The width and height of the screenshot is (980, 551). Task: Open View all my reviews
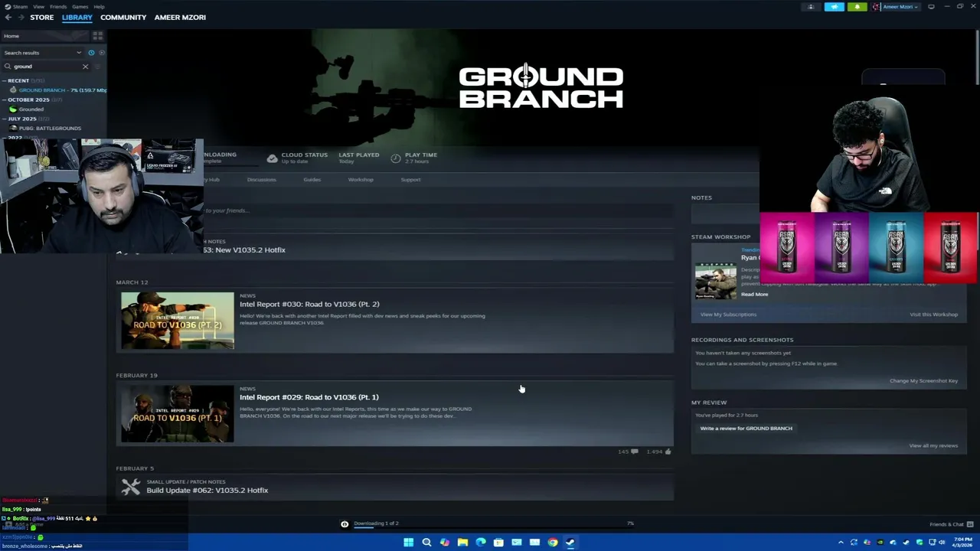pyautogui.click(x=933, y=445)
